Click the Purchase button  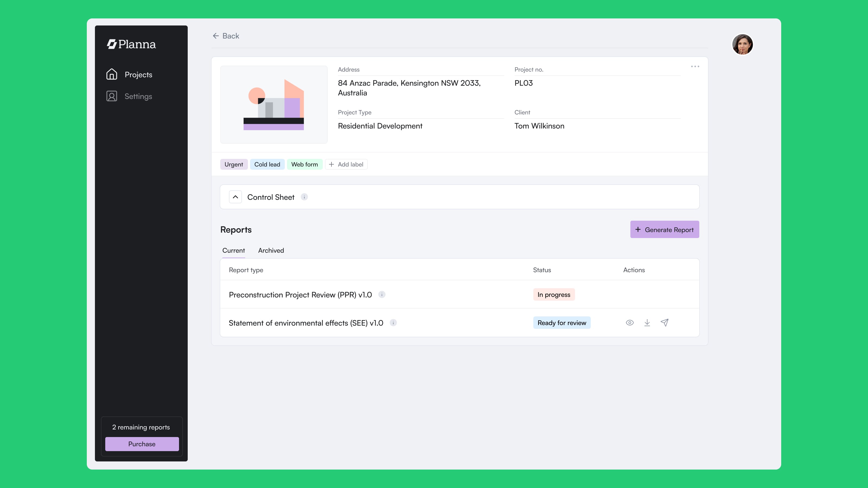142,444
